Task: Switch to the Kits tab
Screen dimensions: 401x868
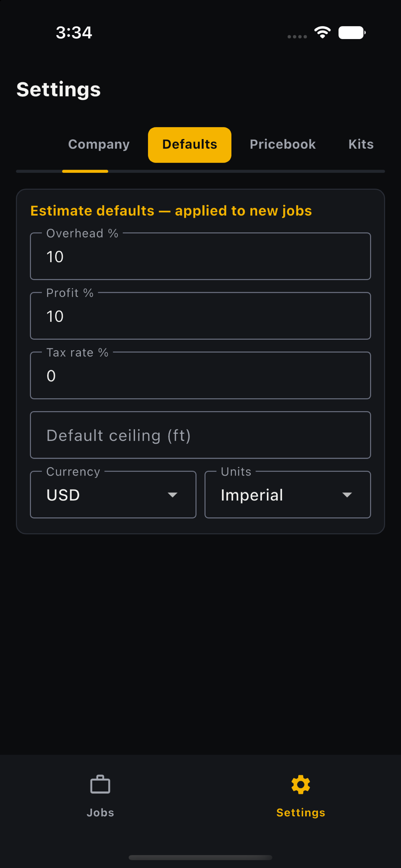Action: pyautogui.click(x=361, y=145)
